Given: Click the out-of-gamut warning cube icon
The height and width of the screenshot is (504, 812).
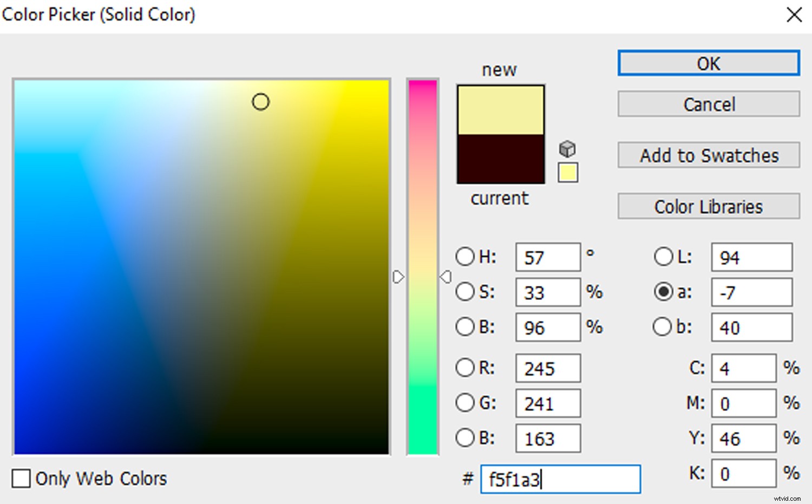Looking at the screenshot, I should [567, 148].
